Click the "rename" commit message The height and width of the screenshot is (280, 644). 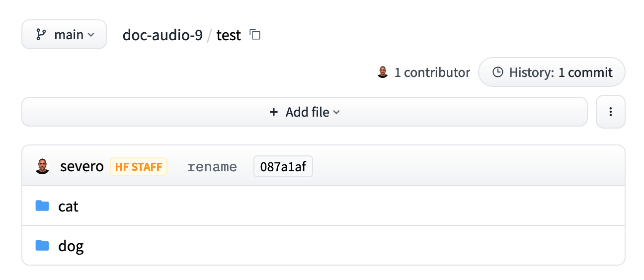click(212, 167)
